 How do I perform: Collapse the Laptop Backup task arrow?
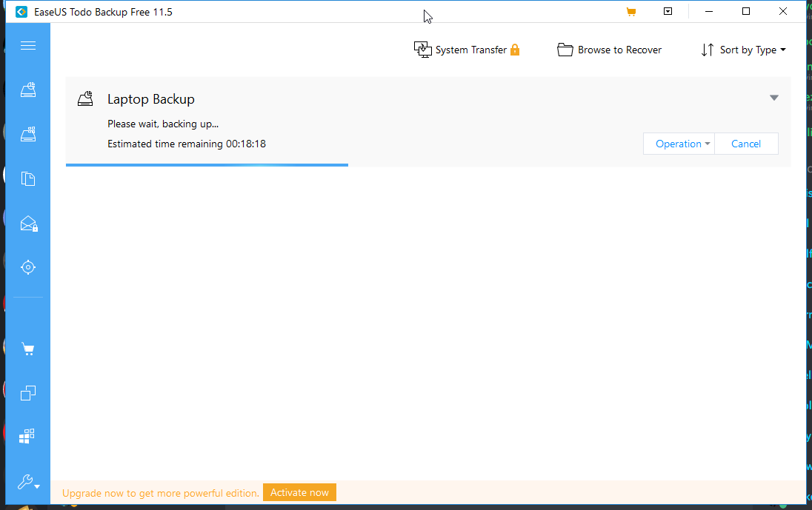tap(774, 98)
